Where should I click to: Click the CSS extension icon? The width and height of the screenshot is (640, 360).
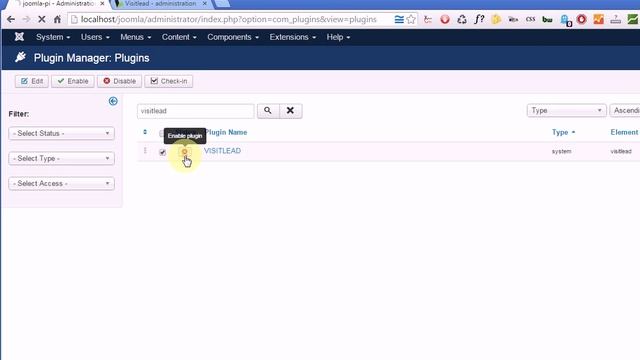point(530,19)
